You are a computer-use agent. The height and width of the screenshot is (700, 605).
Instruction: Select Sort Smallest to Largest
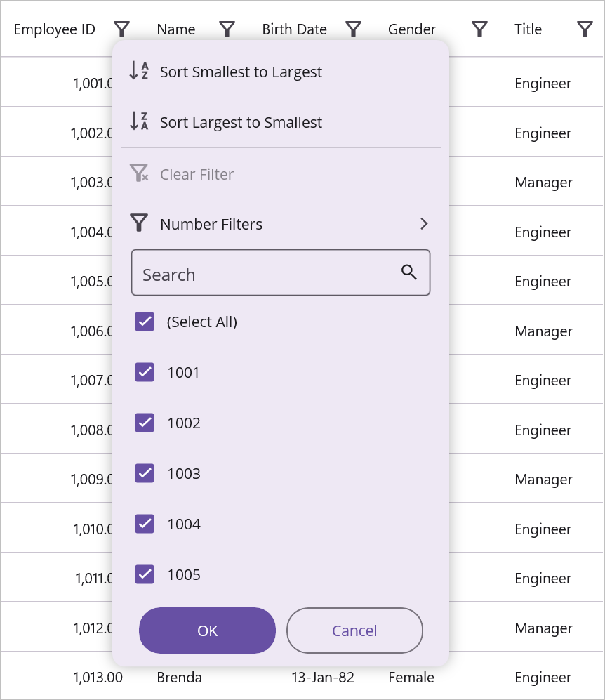coord(241,71)
